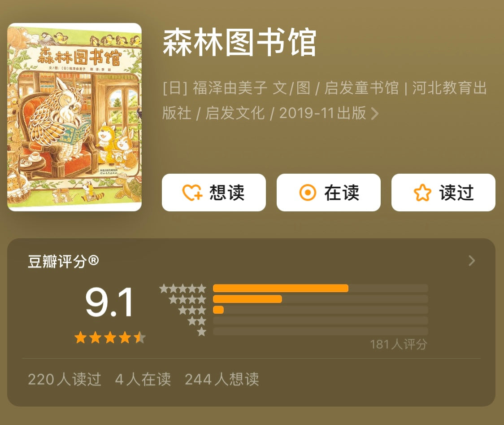Image resolution: width=504 pixels, height=425 pixels.
Task: Open the 森林图书馆 book cover thumbnail
Action: coord(74,117)
